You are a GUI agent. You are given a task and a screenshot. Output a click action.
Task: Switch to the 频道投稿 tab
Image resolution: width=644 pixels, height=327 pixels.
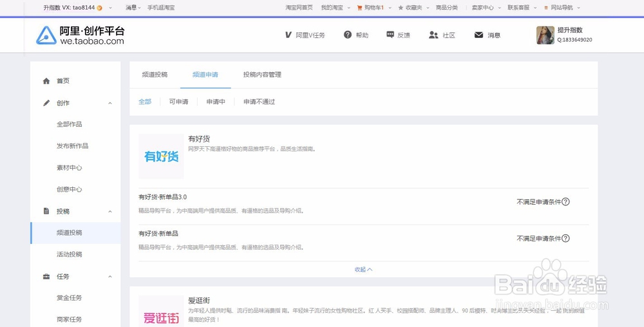155,75
